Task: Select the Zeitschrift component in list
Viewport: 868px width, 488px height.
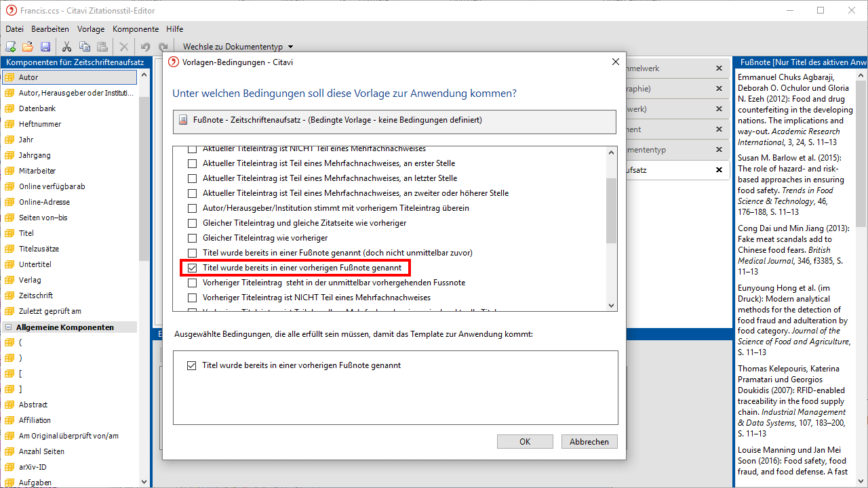Action: (x=36, y=296)
